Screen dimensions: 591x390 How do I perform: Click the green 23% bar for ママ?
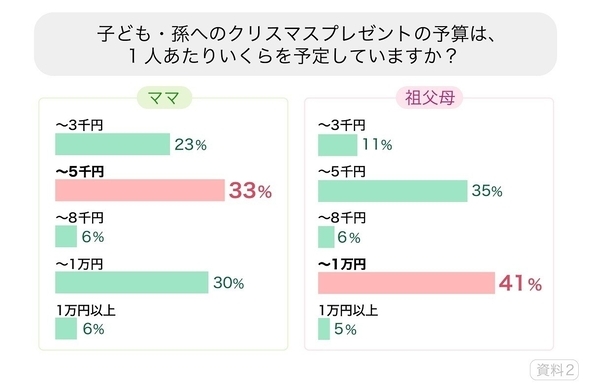coord(112,144)
